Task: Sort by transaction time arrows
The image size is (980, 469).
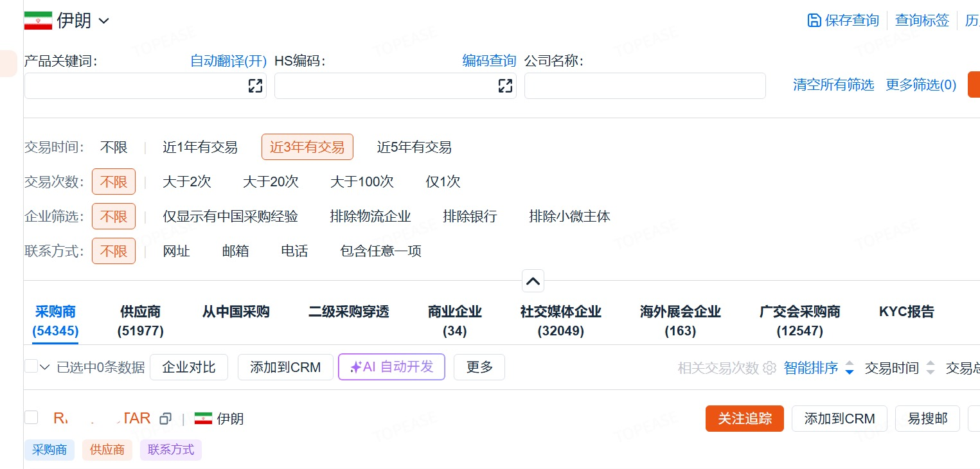Action: click(931, 368)
